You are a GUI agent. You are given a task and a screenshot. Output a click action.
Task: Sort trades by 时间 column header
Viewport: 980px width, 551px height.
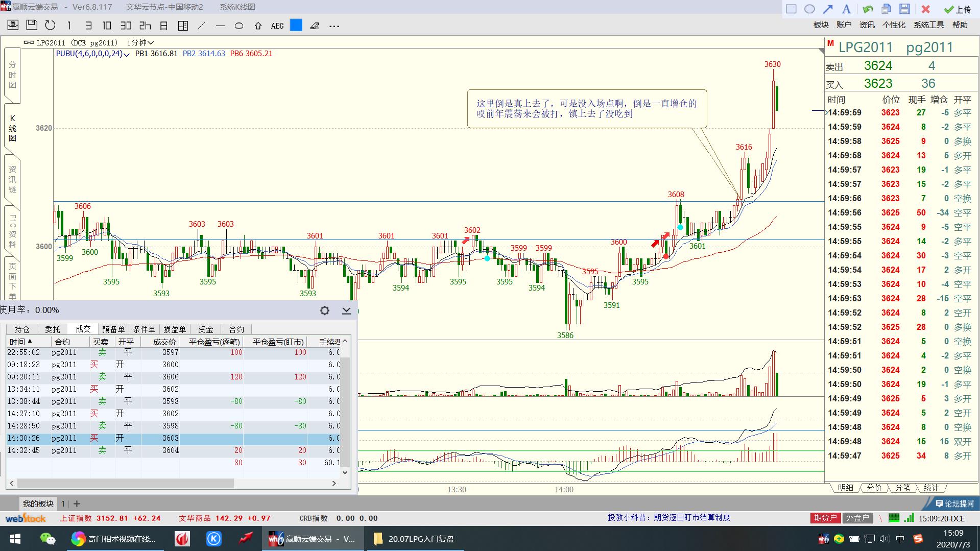pyautogui.click(x=29, y=342)
